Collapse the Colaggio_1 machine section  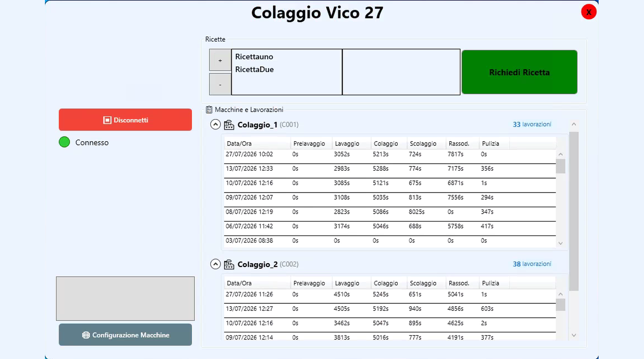tap(215, 125)
